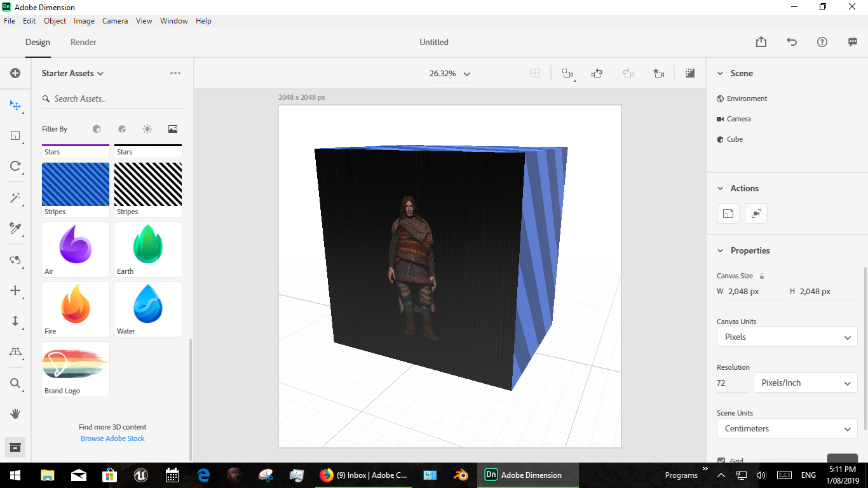
Task: Open the feedback speech bubble icon
Action: click(853, 42)
